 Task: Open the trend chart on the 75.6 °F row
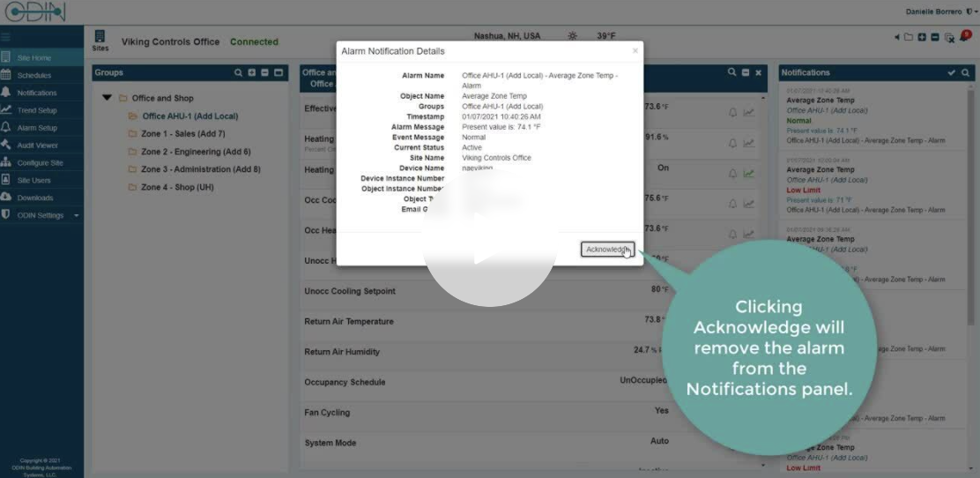click(749, 204)
